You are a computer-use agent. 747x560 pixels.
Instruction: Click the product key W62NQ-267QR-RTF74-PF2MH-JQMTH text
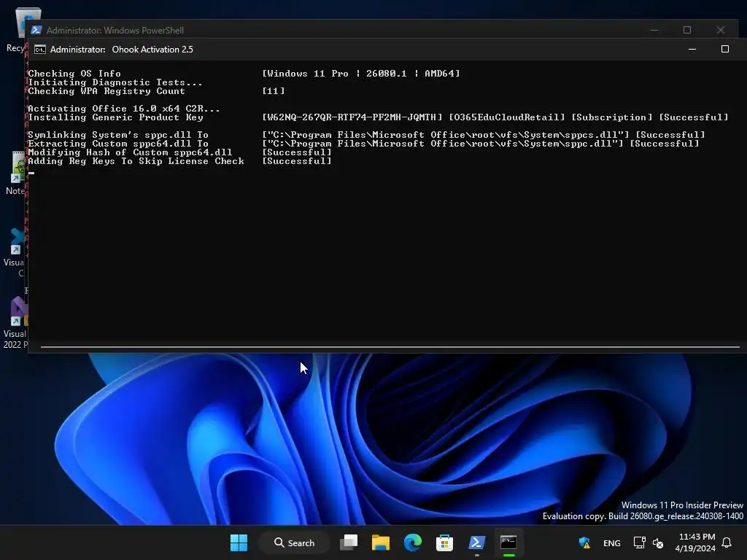coord(352,117)
